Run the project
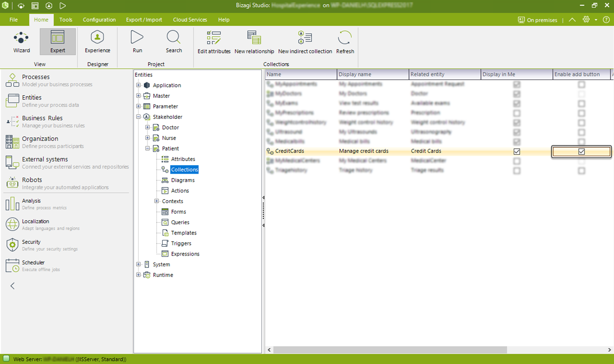 [x=138, y=42]
